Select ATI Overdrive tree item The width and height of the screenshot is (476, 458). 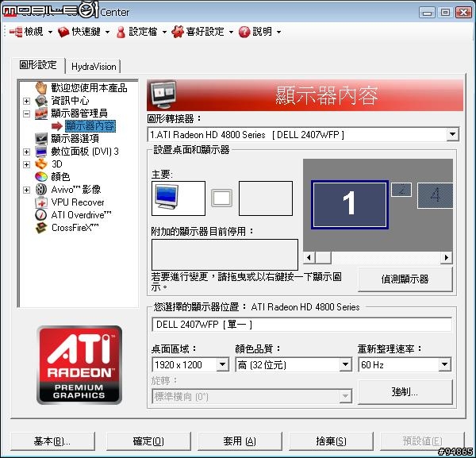click(81, 215)
